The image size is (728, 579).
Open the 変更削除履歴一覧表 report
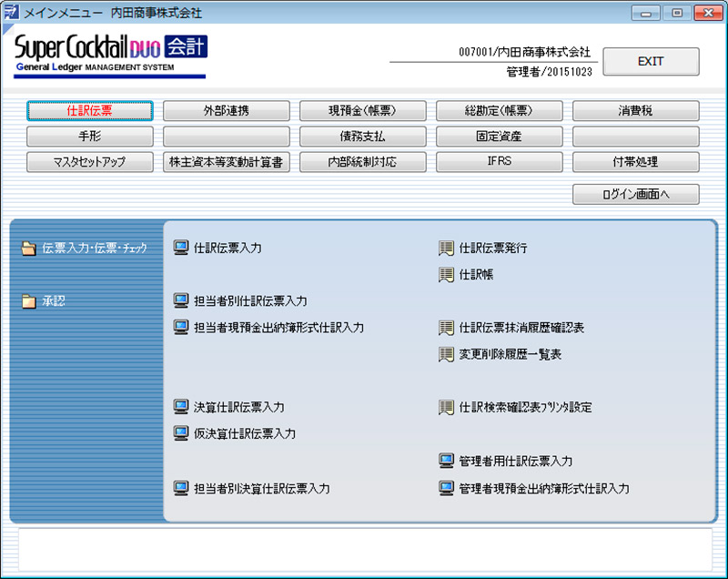(x=511, y=354)
